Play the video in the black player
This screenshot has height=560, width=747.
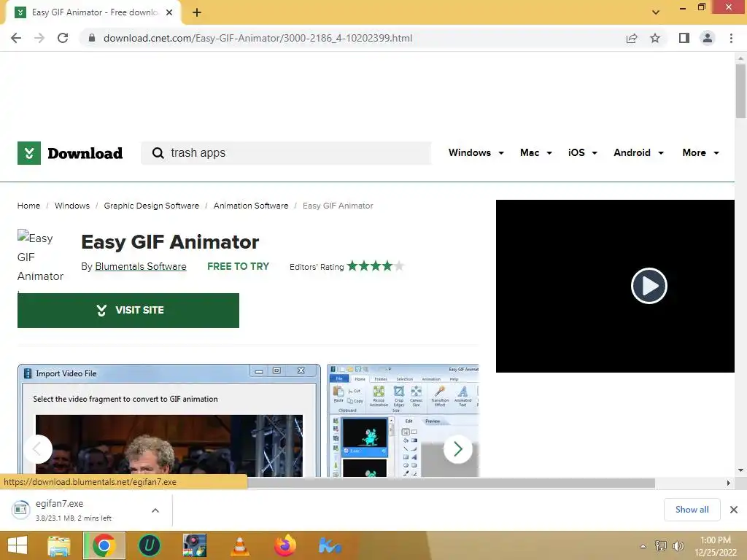(649, 286)
